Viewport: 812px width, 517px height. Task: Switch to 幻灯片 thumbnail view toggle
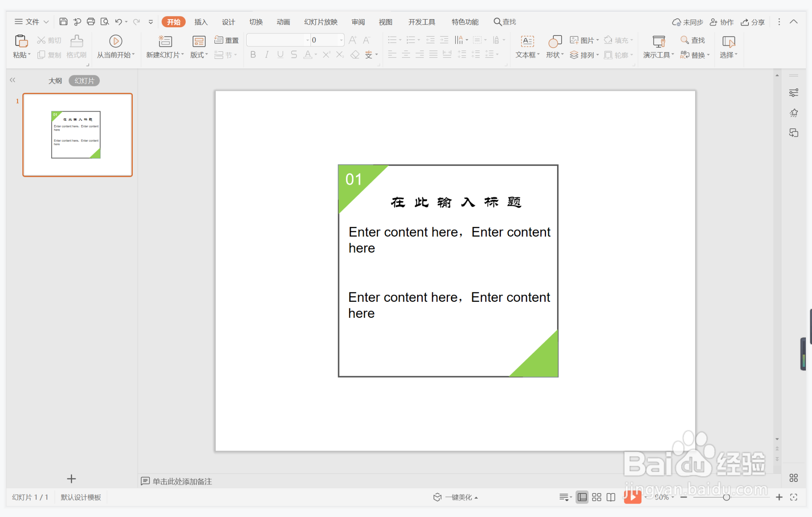pos(84,81)
